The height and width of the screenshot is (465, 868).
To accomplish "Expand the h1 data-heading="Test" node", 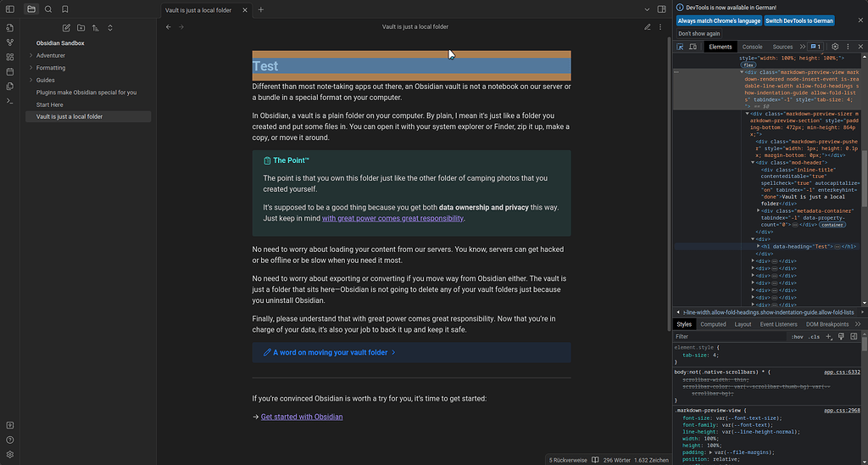I will click(x=759, y=246).
